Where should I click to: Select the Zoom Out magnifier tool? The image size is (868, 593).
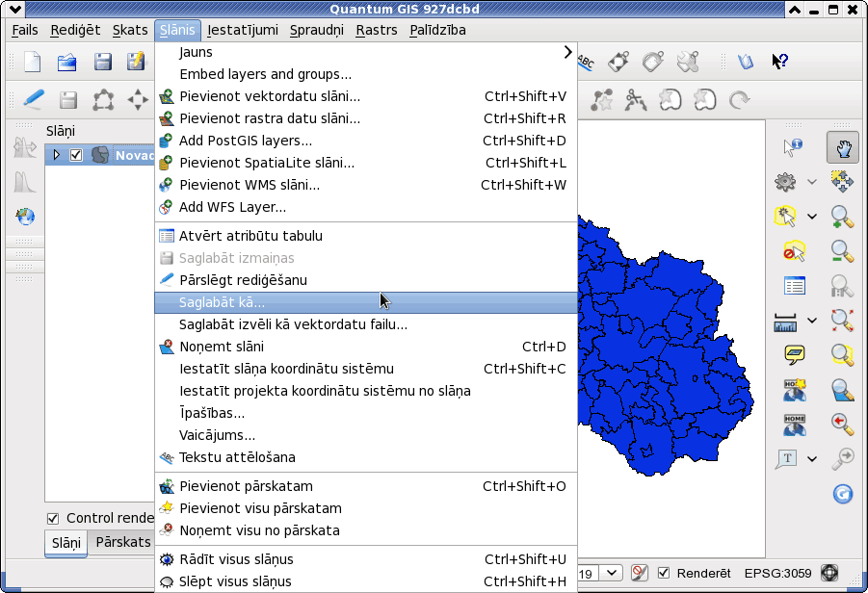point(843,251)
